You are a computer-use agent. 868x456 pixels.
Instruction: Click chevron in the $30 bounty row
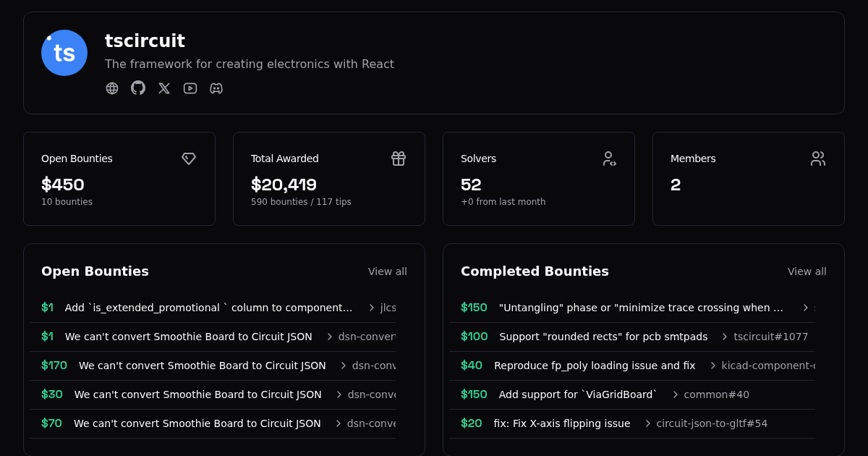point(339,394)
